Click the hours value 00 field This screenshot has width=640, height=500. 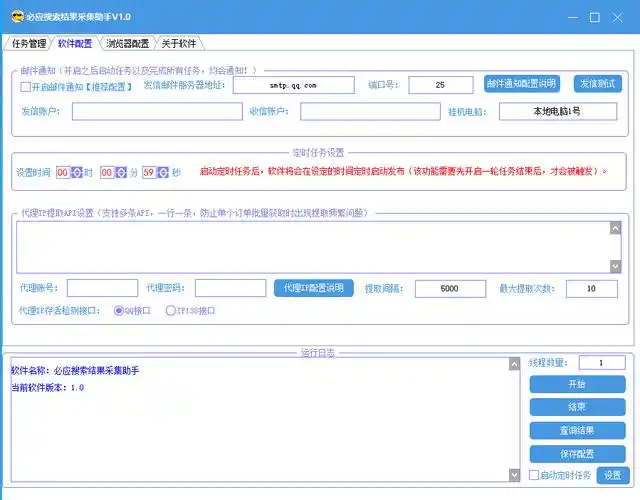pyautogui.click(x=63, y=173)
